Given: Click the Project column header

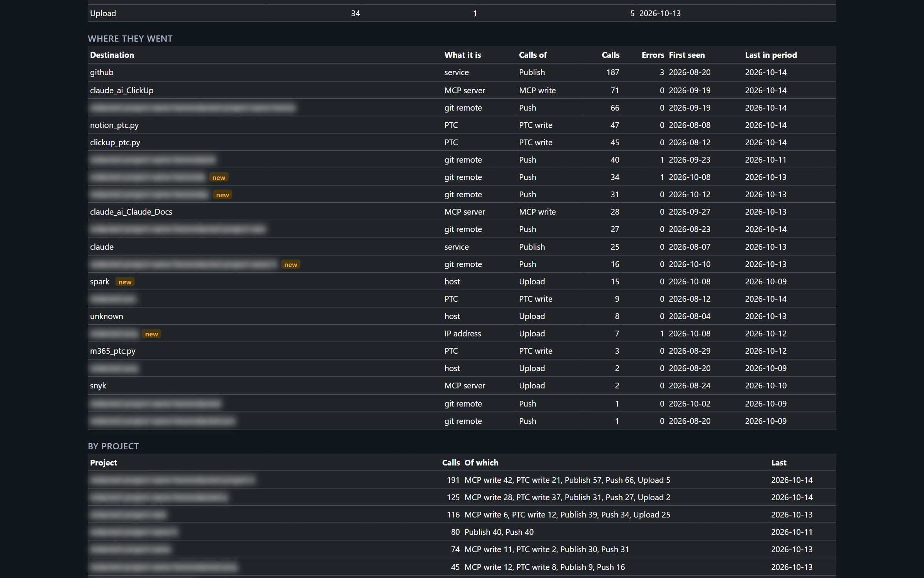Looking at the screenshot, I should pyautogui.click(x=104, y=463).
